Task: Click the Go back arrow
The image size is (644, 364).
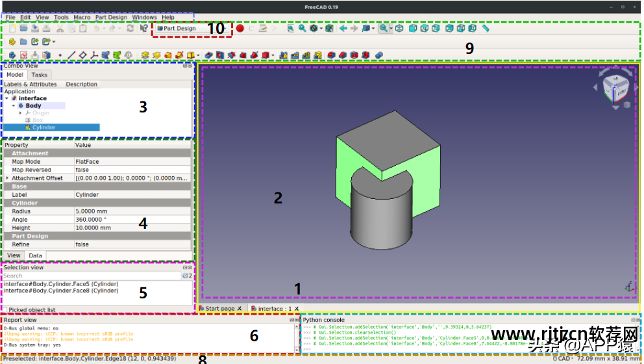Action: click(343, 29)
